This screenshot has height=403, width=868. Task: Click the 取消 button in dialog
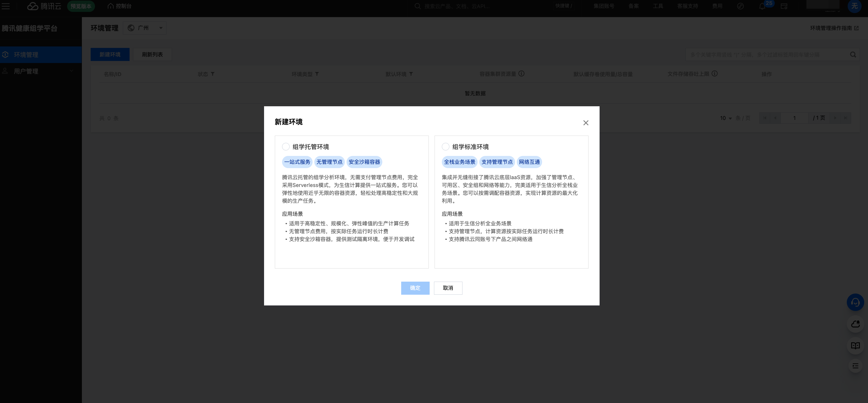448,288
